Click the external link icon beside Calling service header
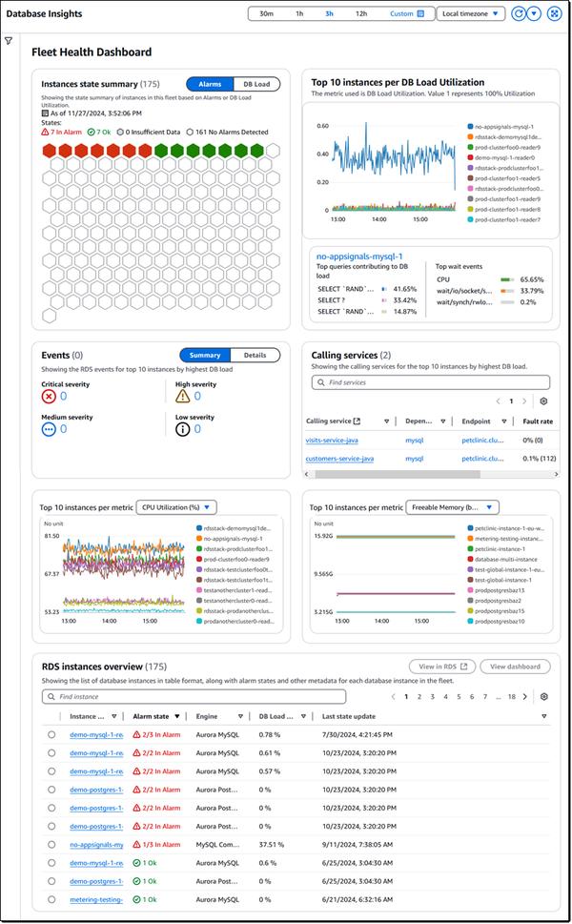The height and width of the screenshot is (924, 572). (357, 421)
